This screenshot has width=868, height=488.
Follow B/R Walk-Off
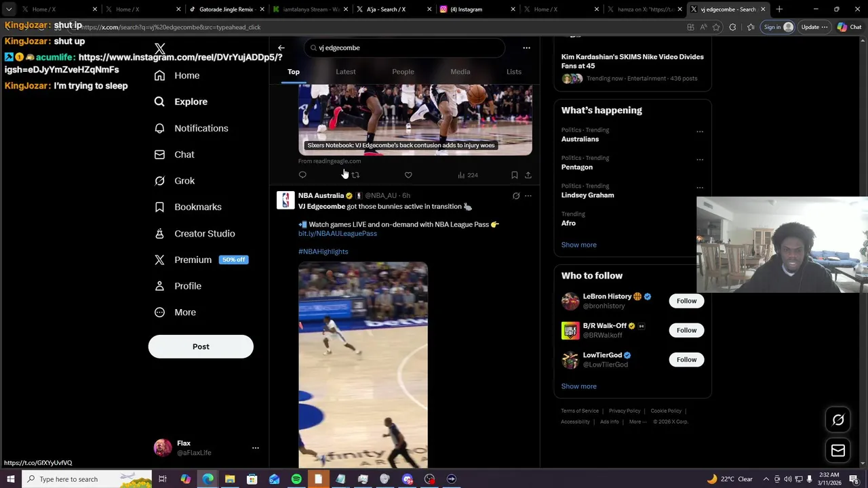pos(686,330)
